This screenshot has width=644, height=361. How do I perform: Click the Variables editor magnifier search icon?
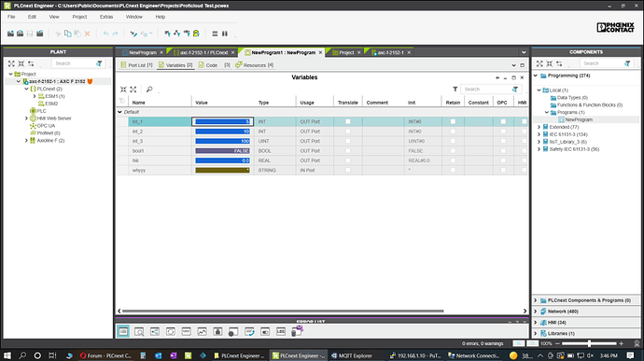pyautogui.click(x=149, y=90)
